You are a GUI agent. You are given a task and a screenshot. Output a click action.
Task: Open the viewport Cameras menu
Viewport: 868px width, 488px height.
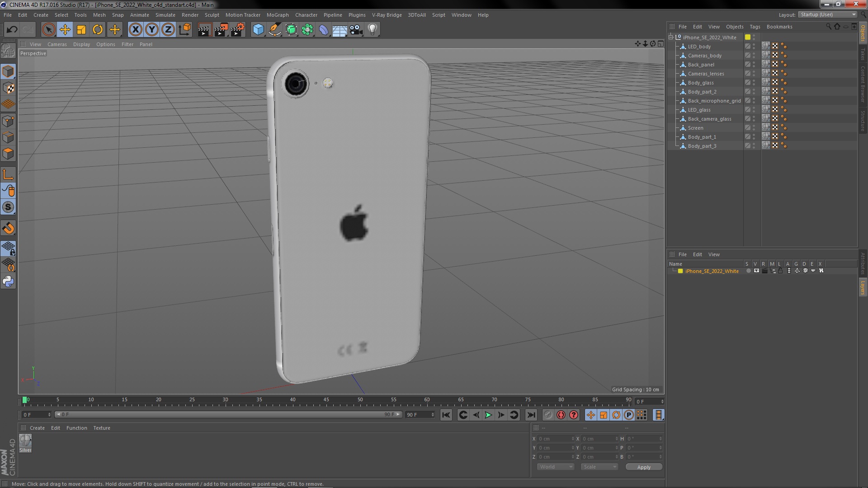[57, 44]
